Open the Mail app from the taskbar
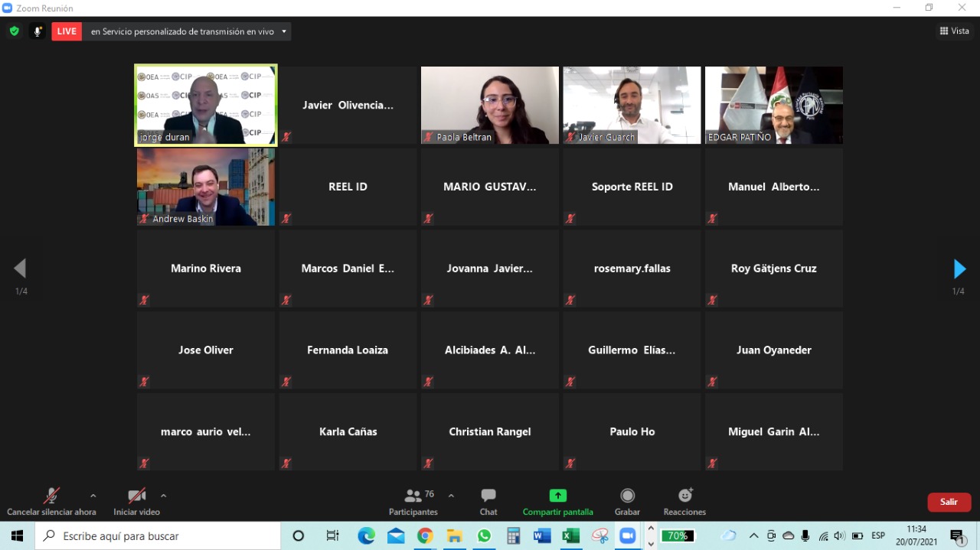This screenshot has width=980, height=550. [x=396, y=535]
